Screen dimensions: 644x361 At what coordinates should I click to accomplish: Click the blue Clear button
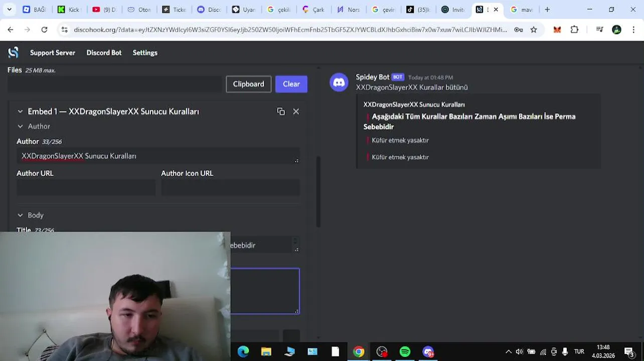click(291, 84)
